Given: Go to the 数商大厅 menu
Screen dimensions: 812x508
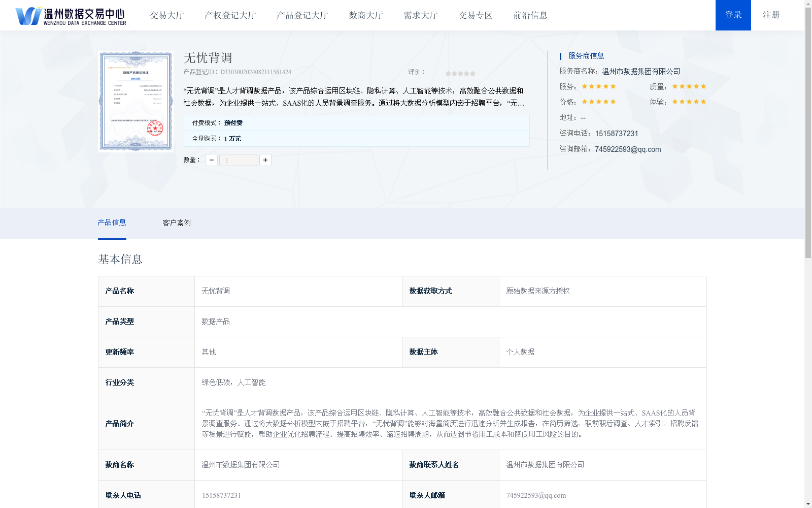Looking at the screenshot, I should pos(366,15).
